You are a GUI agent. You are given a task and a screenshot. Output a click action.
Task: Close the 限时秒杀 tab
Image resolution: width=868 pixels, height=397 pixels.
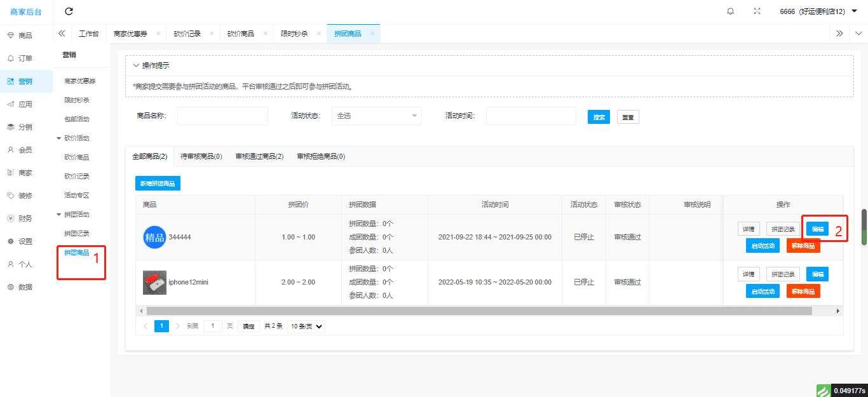point(319,34)
